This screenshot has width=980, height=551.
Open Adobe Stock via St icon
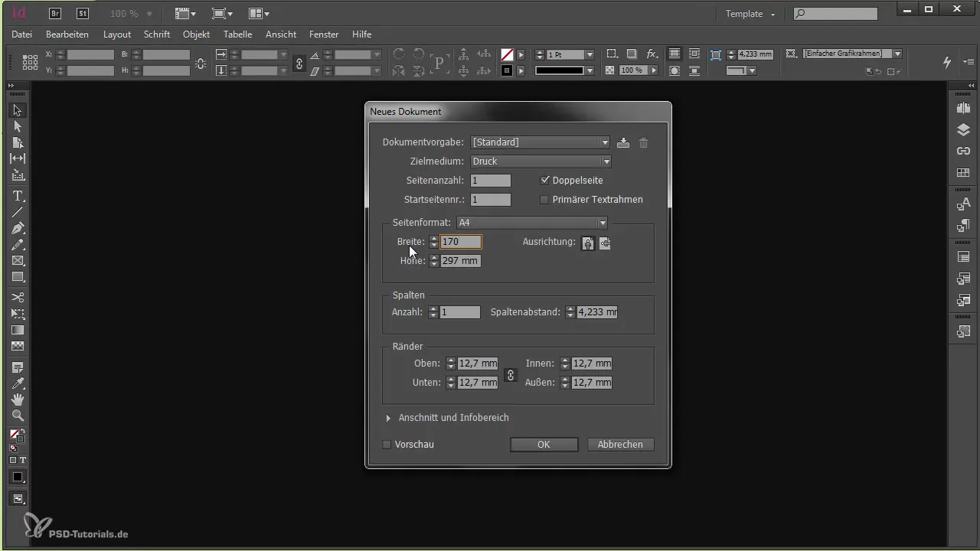(82, 13)
